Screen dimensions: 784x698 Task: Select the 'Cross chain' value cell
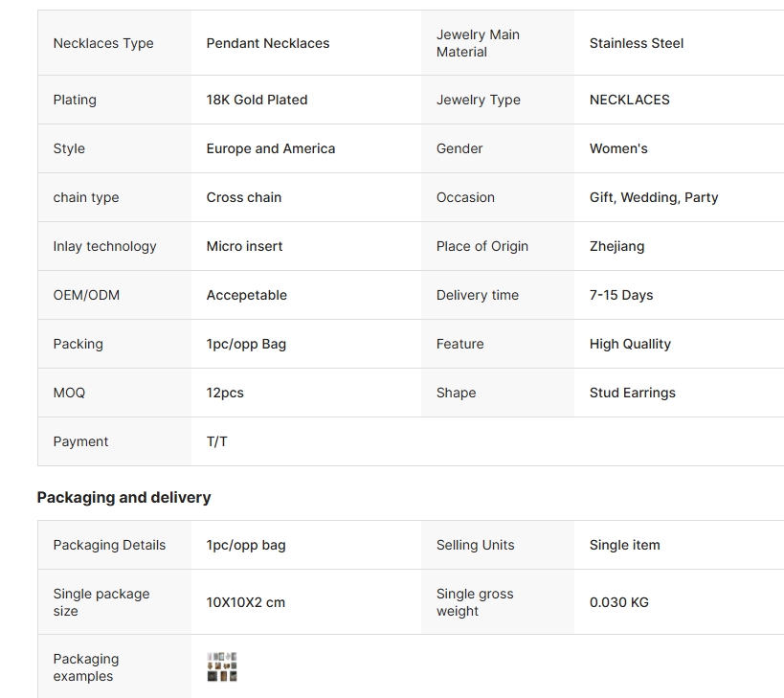(244, 197)
